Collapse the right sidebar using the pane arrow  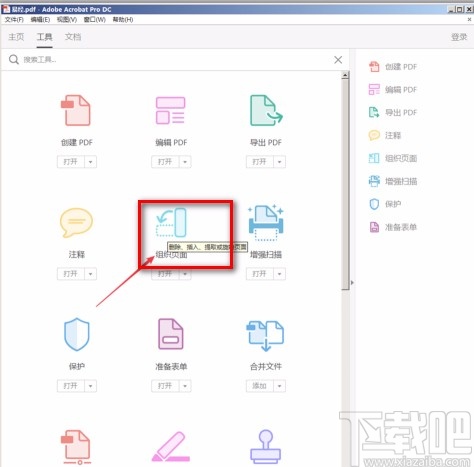[352, 283]
